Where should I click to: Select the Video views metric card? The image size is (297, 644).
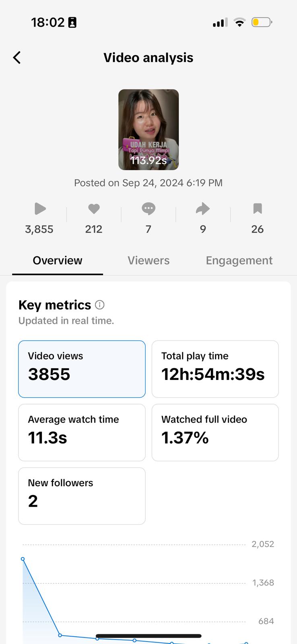(82, 369)
